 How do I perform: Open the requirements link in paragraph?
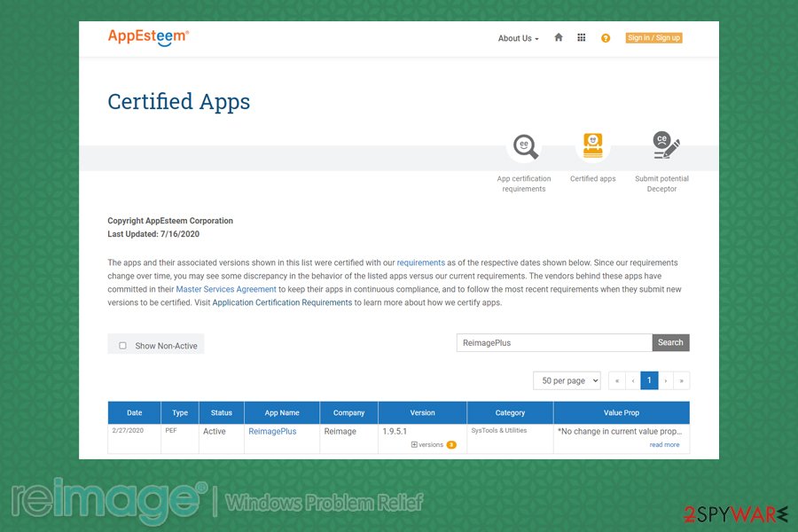pos(421,262)
